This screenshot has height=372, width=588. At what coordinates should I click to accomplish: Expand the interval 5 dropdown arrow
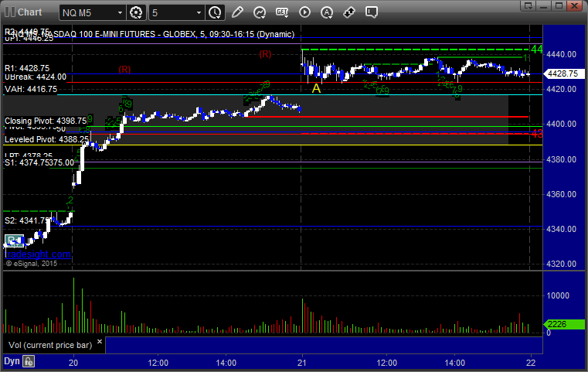[199, 13]
